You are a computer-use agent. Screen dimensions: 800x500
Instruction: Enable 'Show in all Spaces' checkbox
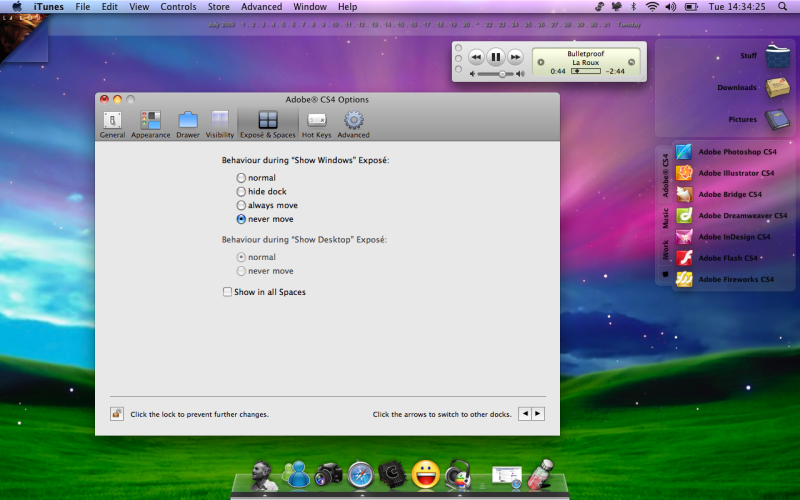click(227, 292)
